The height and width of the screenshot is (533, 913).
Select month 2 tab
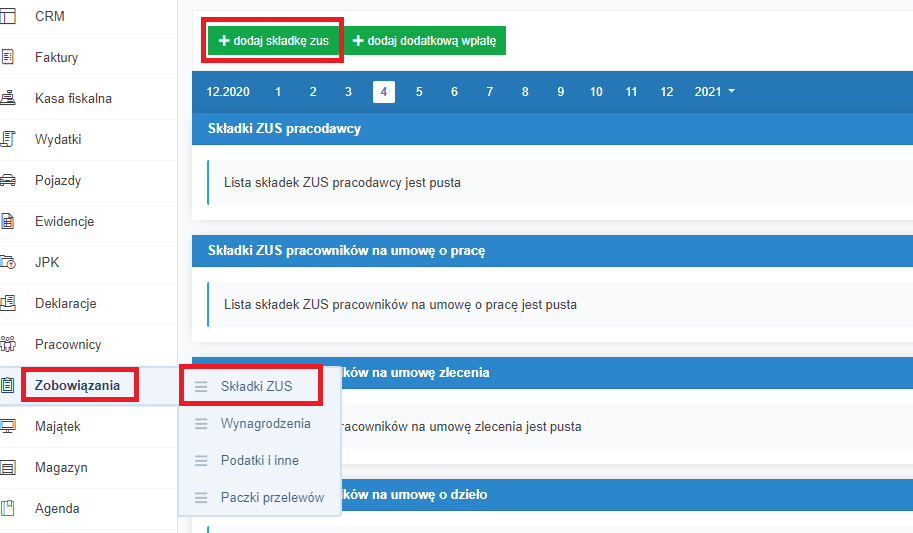point(313,92)
